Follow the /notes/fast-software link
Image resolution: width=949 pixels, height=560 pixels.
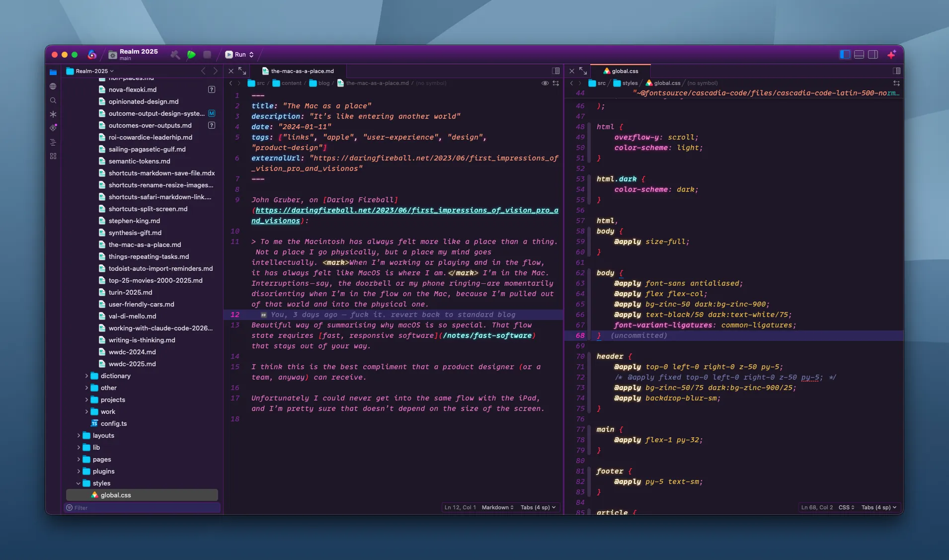pos(487,336)
